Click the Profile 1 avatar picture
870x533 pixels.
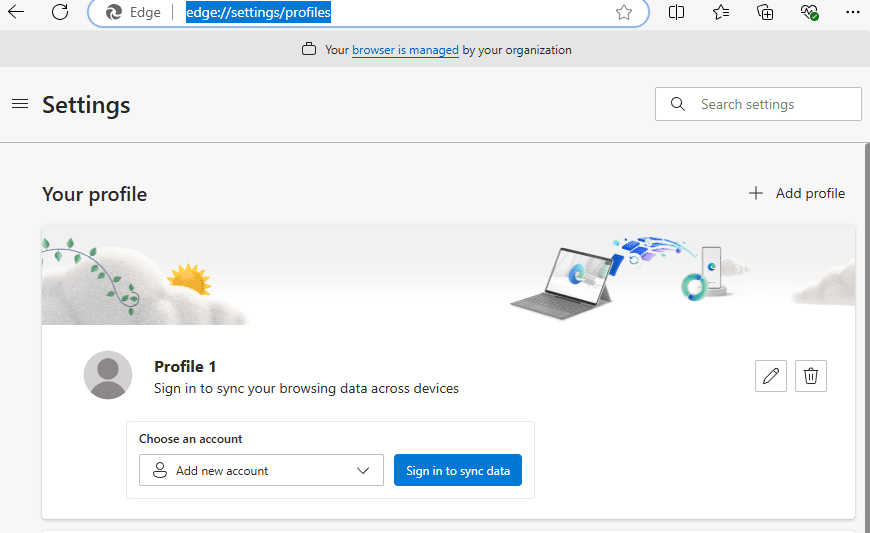(x=108, y=375)
